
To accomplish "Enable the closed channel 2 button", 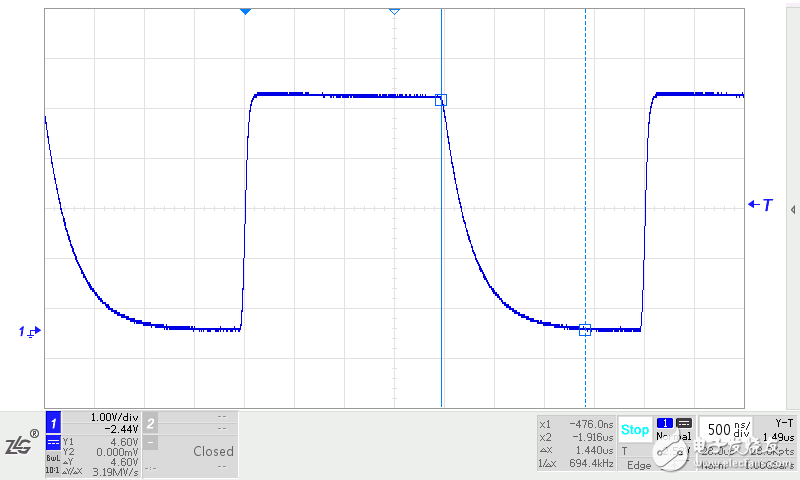I will [150, 423].
